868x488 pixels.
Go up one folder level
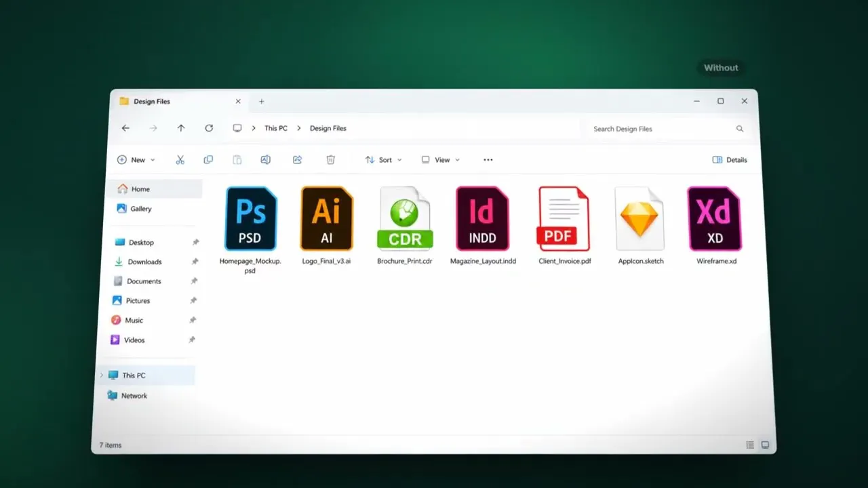(181, 128)
